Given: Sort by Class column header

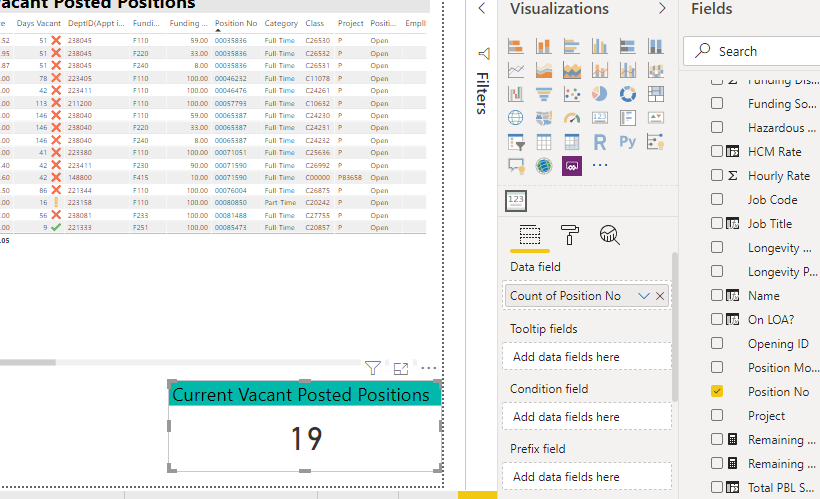Looking at the screenshot, I should [315, 24].
